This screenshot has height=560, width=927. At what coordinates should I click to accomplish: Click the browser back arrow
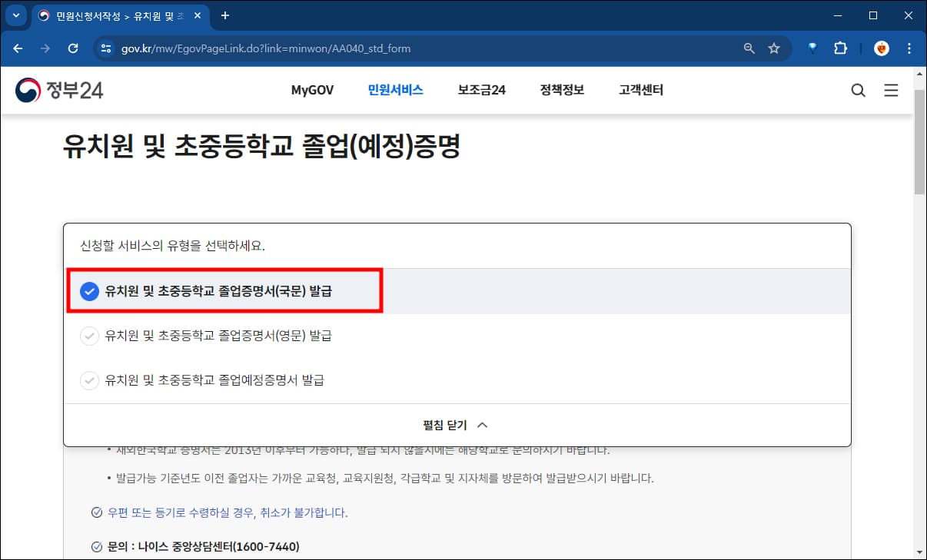18,48
